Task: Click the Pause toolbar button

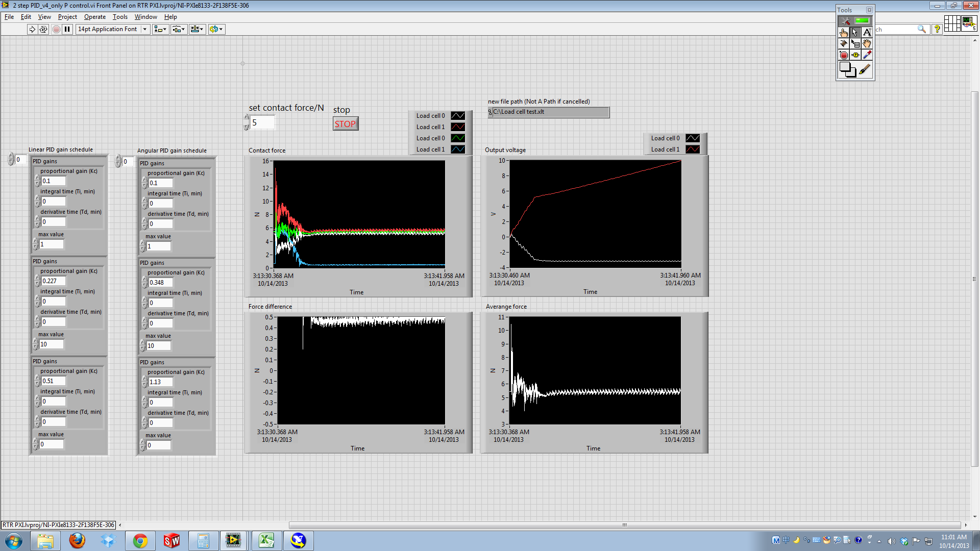Action: tap(67, 29)
